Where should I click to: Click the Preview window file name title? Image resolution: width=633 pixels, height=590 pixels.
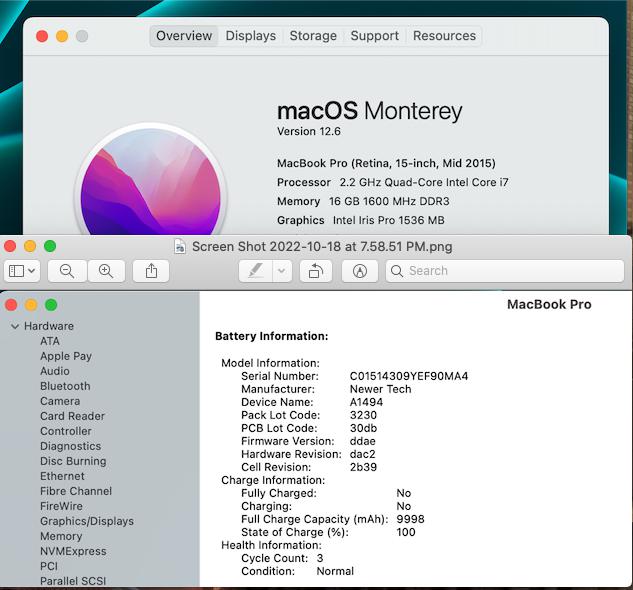[322, 247]
